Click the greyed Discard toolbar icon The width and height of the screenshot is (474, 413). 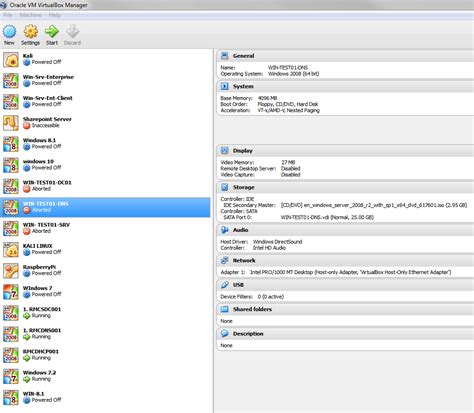(72, 32)
